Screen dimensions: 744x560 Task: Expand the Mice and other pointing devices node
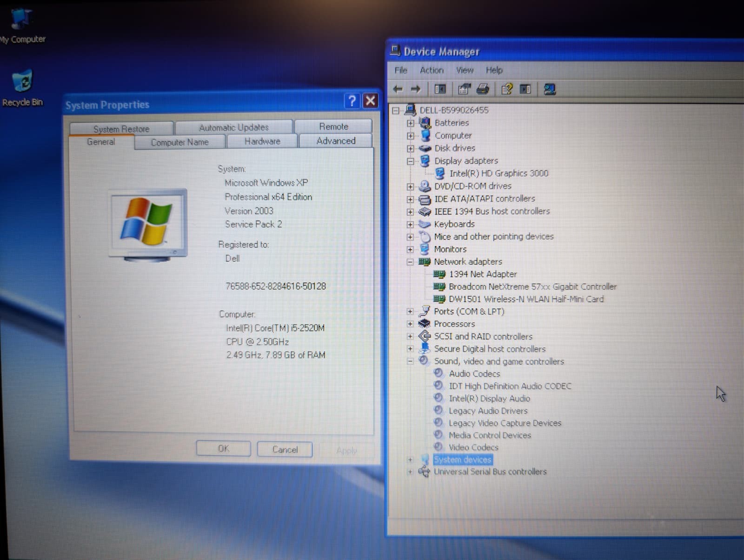pyautogui.click(x=410, y=237)
